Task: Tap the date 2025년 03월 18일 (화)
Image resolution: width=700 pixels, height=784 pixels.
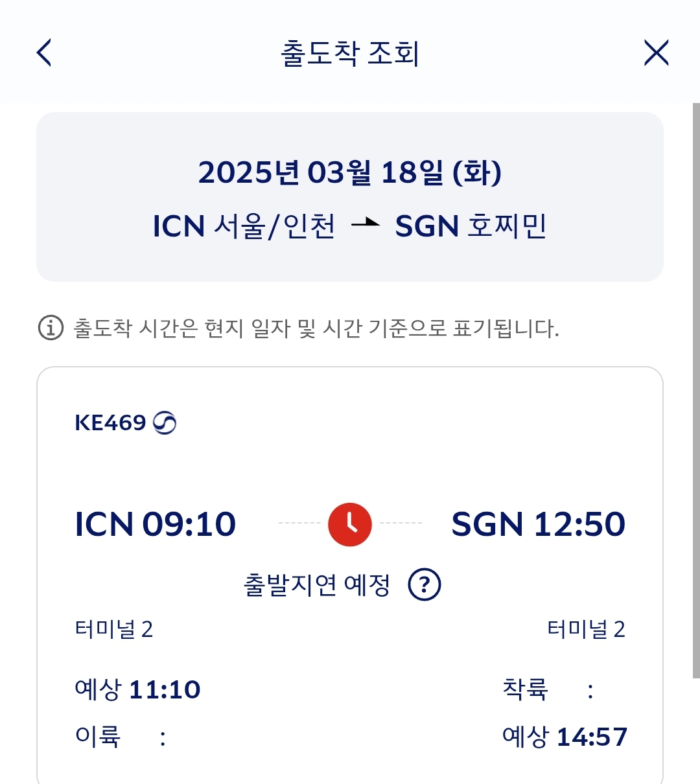Action: click(x=350, y=172)
